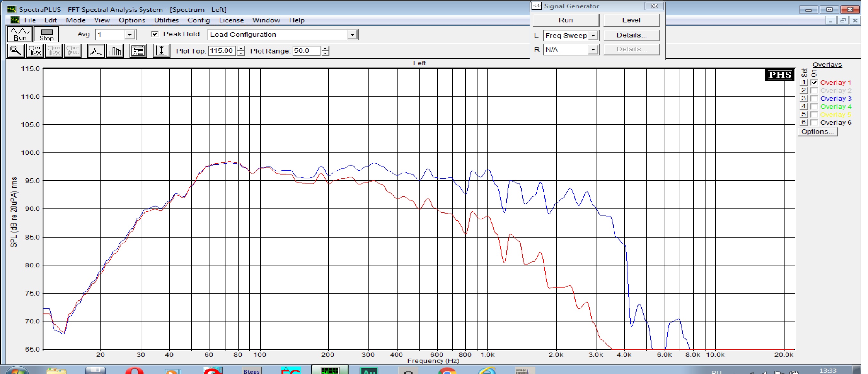This screenshot has width=868, height=374.
Task: Open the Mode menu
Action: pos(75,20)
